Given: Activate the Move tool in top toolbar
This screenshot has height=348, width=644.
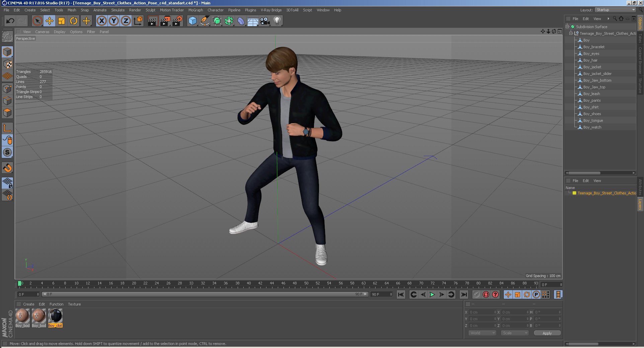Looking at the screenshot, I should (50, 21).
